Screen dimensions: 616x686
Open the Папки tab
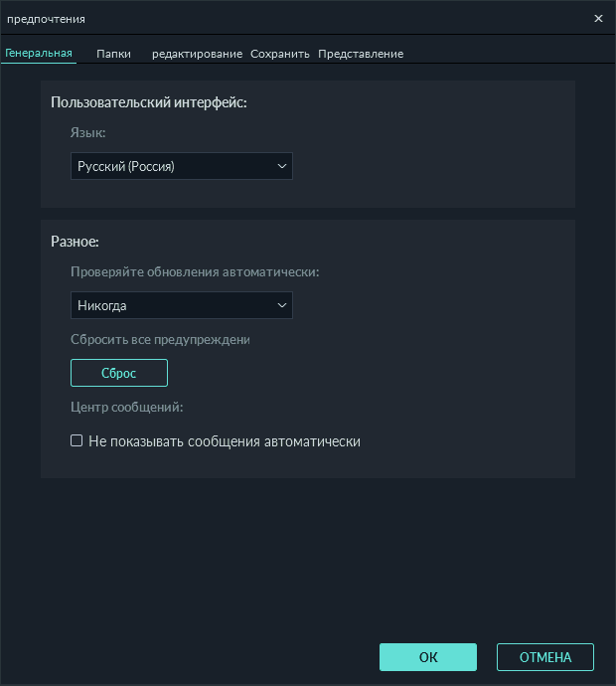[113, 54]
